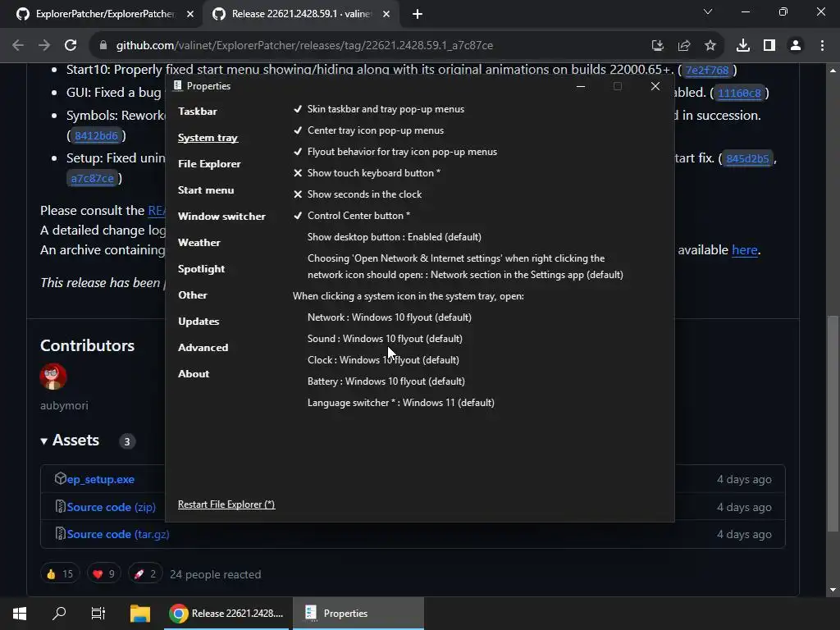Open File Explorer from taskbar
The width and height of the screenshot is (840, 630).
pyautogui.click(x=139, y=614)
